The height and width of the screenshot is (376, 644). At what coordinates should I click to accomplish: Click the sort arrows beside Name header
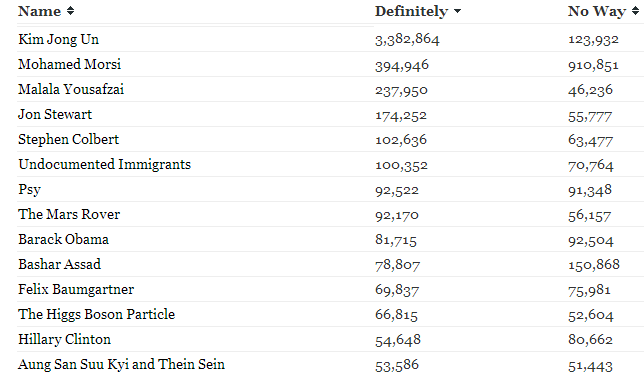pos(70,11)
